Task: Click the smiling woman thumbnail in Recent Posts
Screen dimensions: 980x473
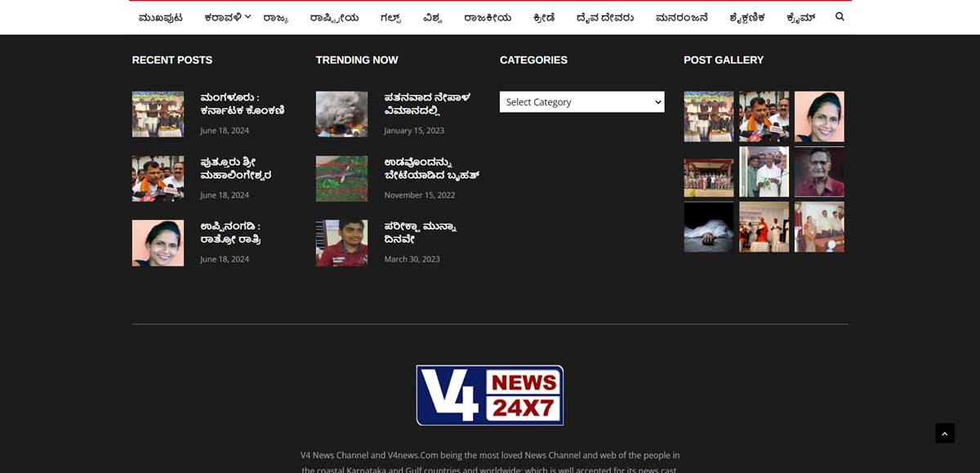Action: (158, 243)
